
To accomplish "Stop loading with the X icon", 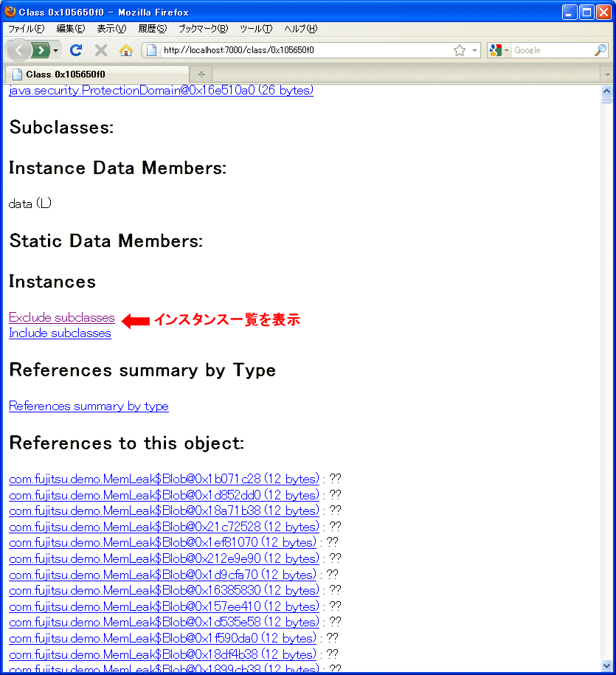I will pos(101,50).
